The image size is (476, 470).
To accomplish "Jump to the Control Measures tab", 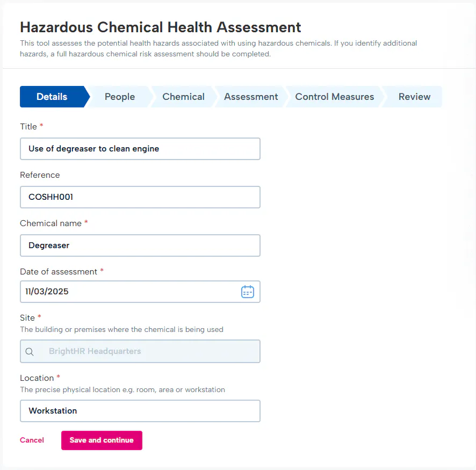I will (334, 97).
